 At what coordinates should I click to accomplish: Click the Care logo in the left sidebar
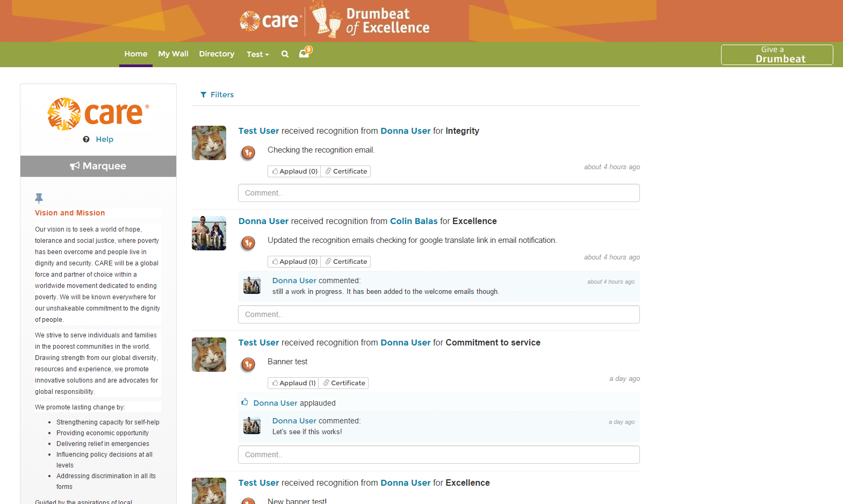click(x=98, y=113)
